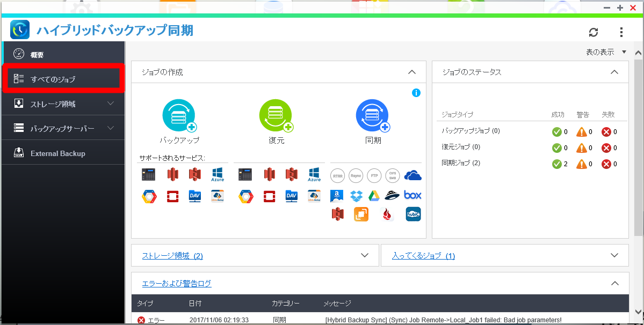This screenshot has width=644, height=325.
Task: Click the Dropbox icon
Action: click(x=356, y=196)
